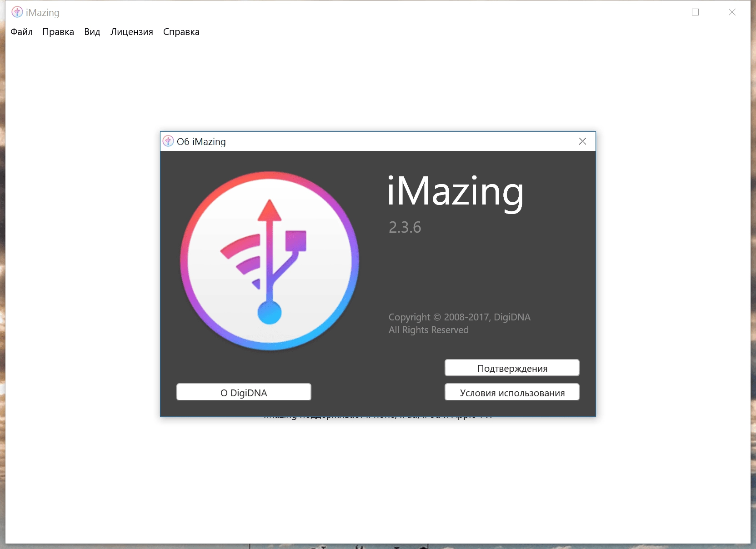The image size is (756, 549).
Task: Minimize the iMazing main window
Action: click(x=658, y=12)
